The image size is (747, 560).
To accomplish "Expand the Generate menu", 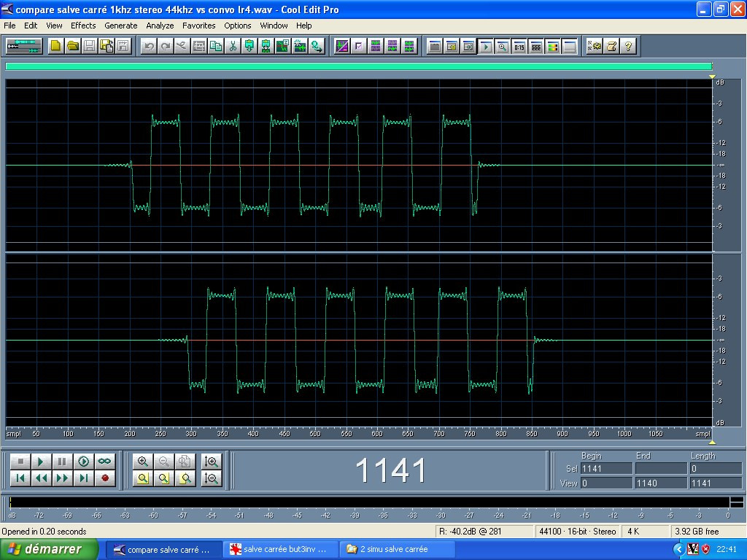I will pyautogui.click(x=120, y=26).
